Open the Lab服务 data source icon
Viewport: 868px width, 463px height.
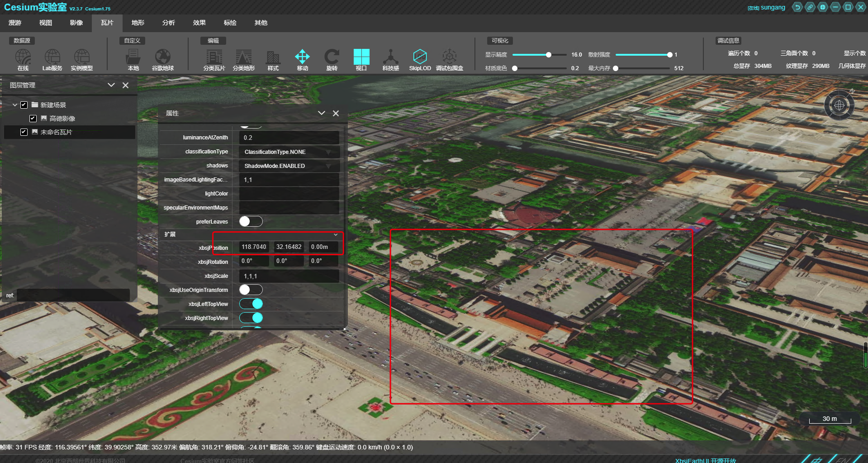tap(52, 57)
